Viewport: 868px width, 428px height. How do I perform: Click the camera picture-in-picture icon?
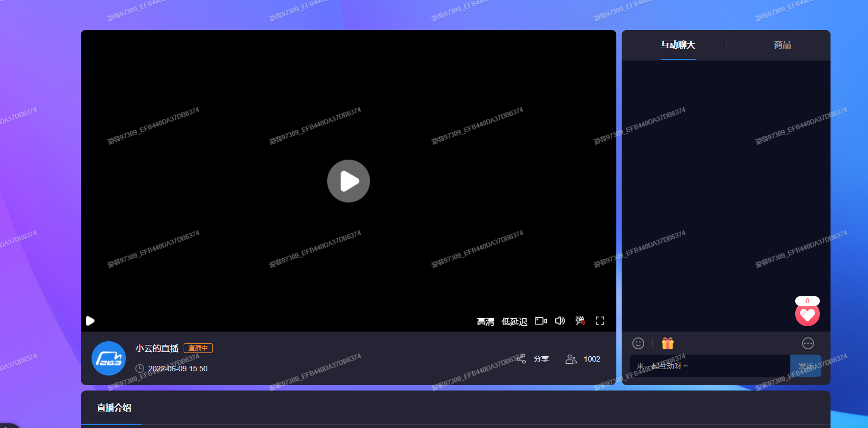pyautogui.click(x=541, y=321)
